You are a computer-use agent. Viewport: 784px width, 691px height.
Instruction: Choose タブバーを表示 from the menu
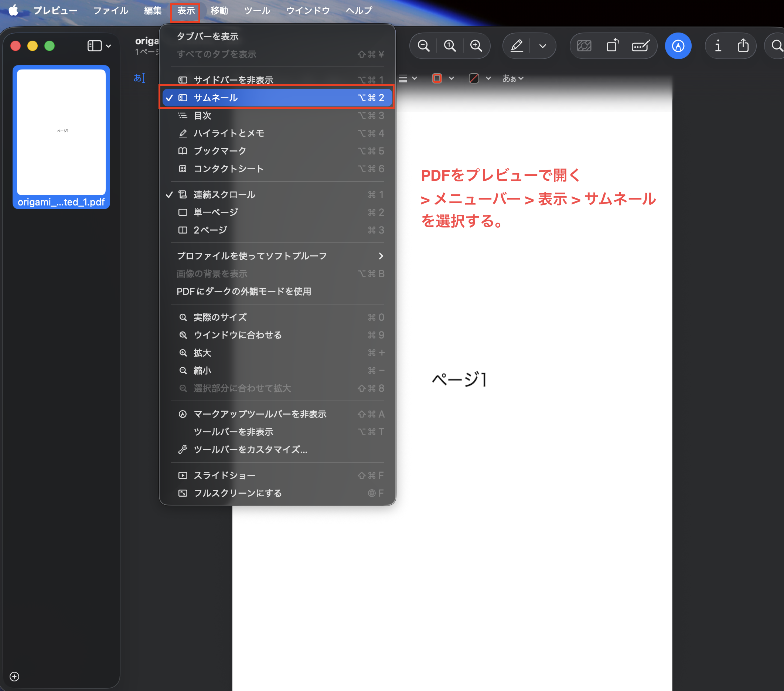[277, 37]
